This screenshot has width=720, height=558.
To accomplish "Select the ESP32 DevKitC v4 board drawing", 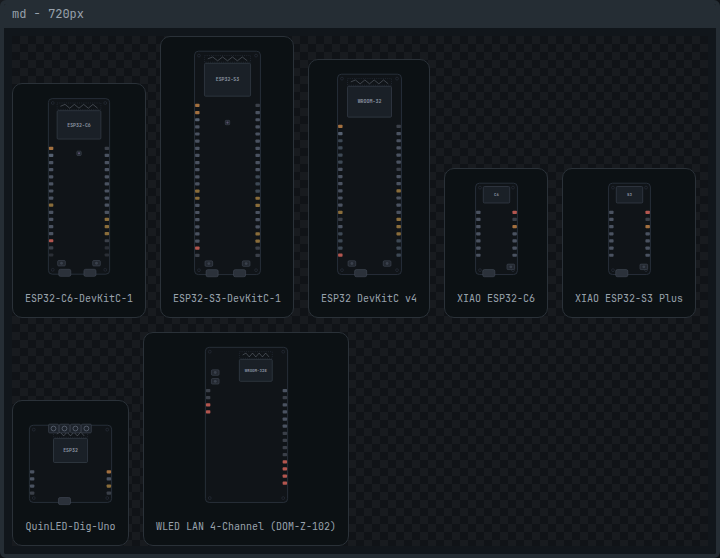I will pos(369,175).
